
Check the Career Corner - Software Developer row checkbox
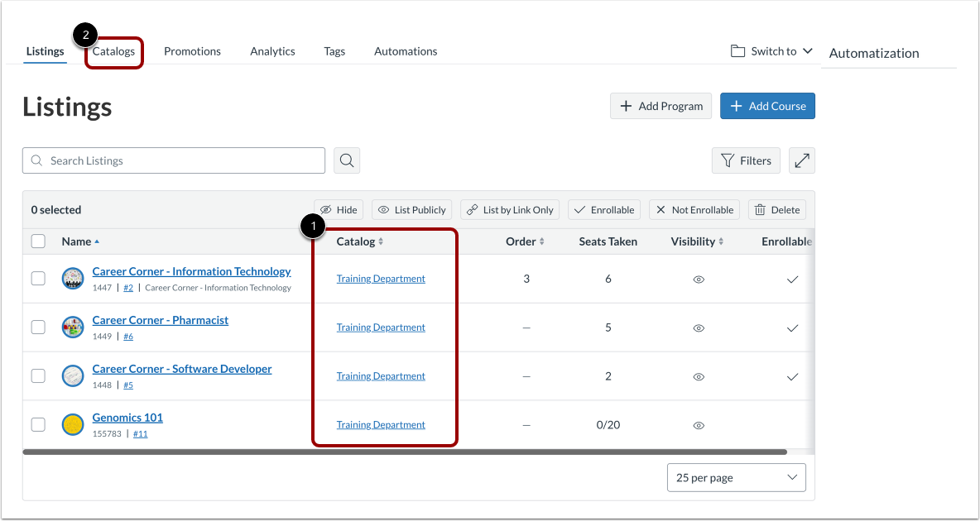tap(37, 375)
